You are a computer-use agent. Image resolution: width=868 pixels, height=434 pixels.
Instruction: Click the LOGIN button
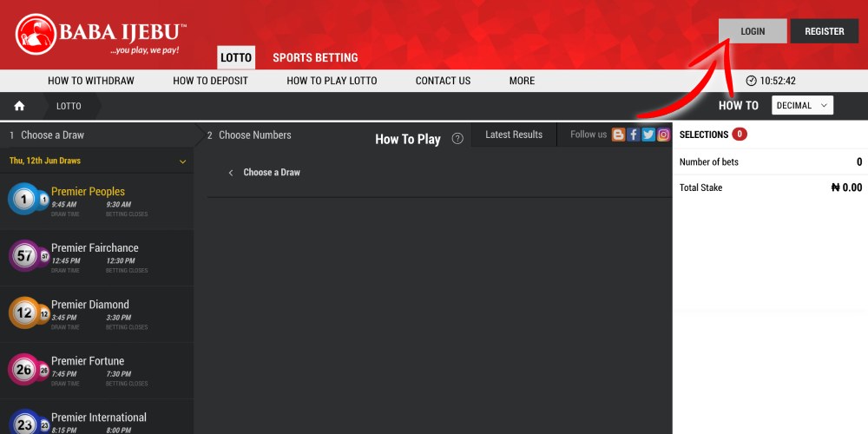pyautogui.click(x=753, y=31)
